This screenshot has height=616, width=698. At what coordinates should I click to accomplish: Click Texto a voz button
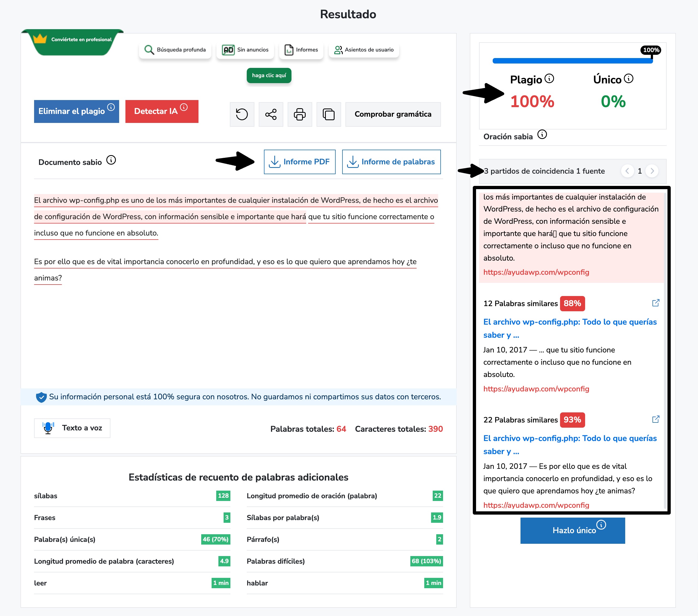pyautogui.click(x=72, y=428)
